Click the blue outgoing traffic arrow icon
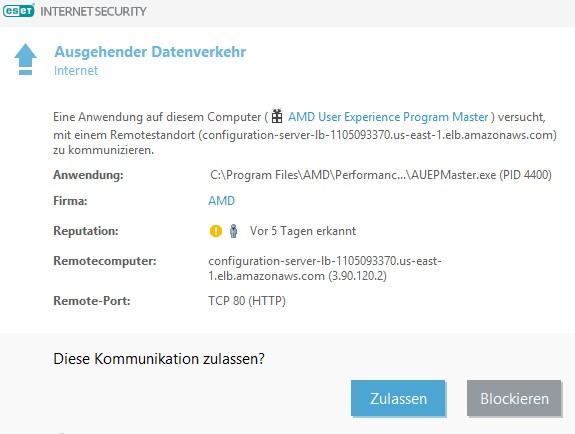 [25, 59]
